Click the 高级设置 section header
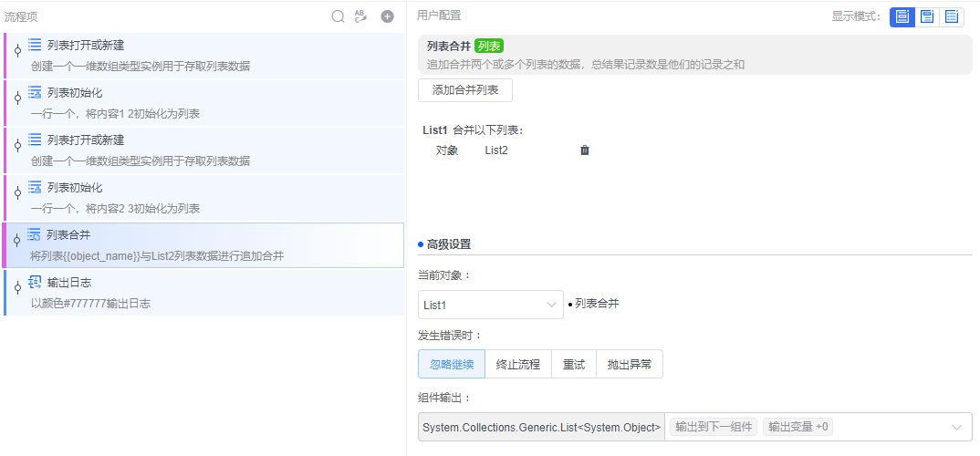Screen dimensions: 980x456 point(448,244)
